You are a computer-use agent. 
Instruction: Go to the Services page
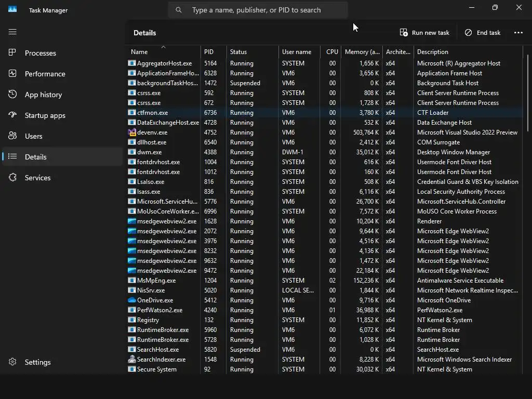[x=62, y=178]
